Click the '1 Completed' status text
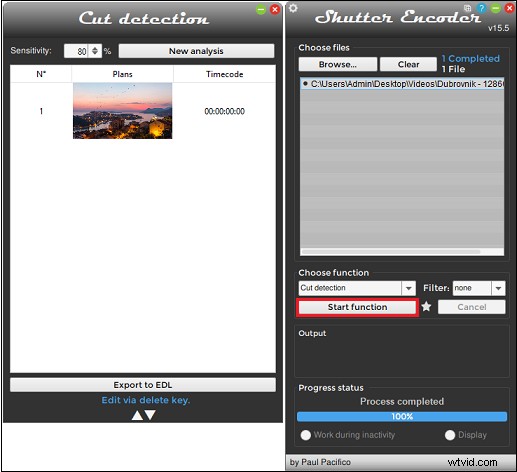This screenshot has height=472, width=517. [x=470, y=59]
